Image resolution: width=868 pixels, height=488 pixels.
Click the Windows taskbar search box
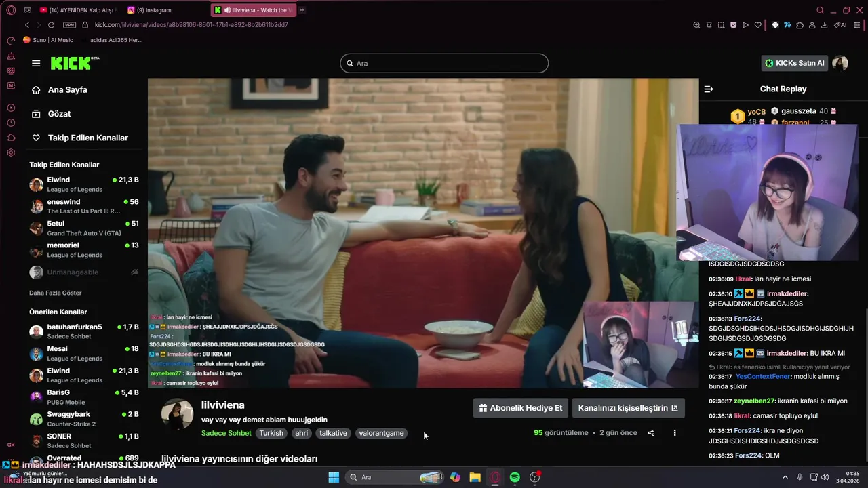pos(396,477)
